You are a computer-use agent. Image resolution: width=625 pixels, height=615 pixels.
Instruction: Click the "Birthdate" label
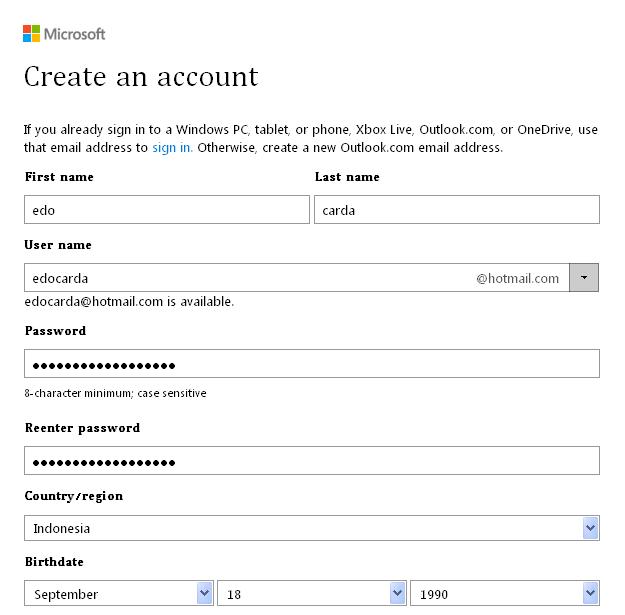tap(54, 562)
